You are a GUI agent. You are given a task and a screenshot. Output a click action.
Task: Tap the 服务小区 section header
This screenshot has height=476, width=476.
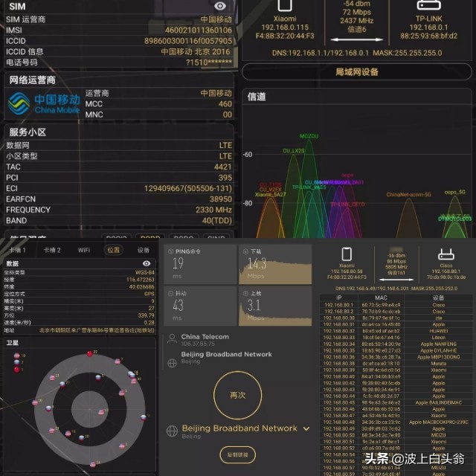(28, 132)
